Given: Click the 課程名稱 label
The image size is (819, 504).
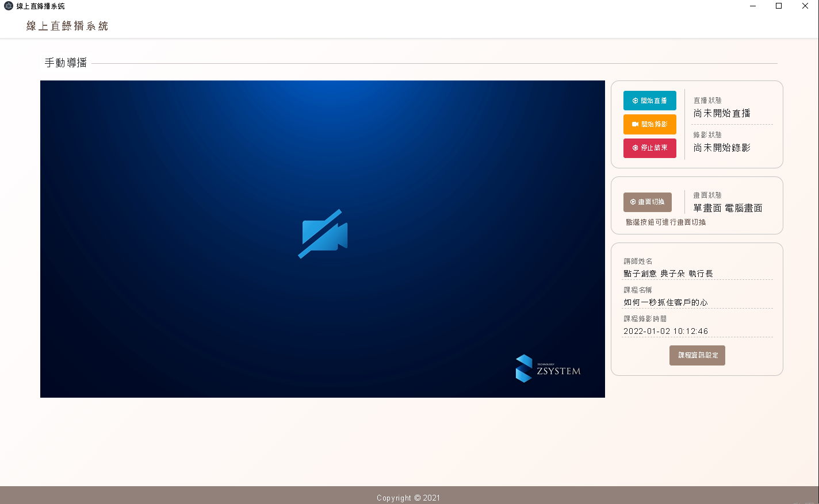Looking at the screenshot, I should point(638,290).
